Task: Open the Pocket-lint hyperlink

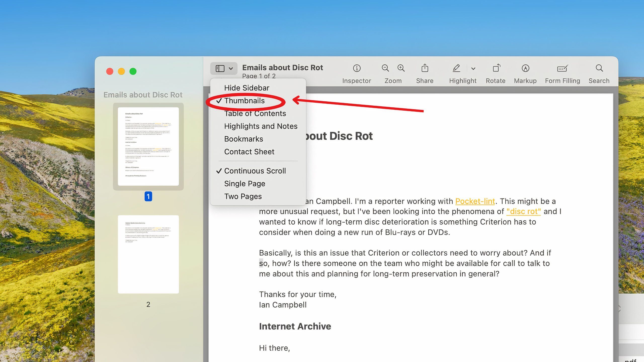Action: point(475,201)
